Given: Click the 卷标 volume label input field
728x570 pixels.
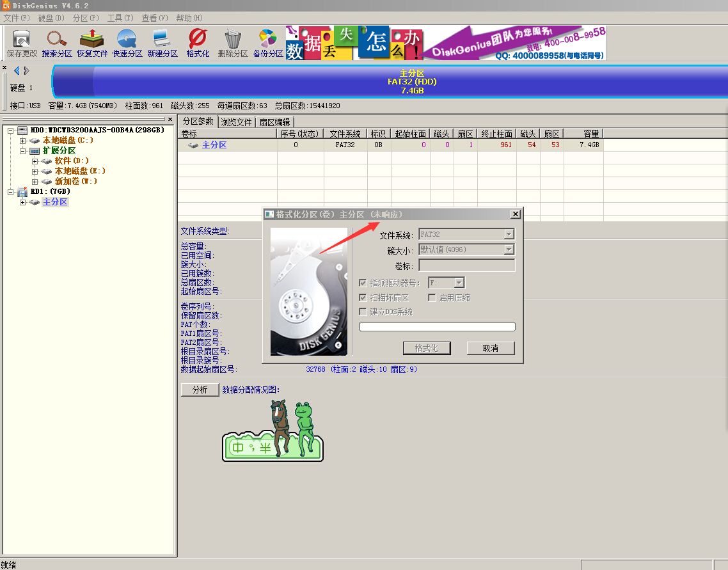Looking at the screenshot, I should click(x=466, y=265).
